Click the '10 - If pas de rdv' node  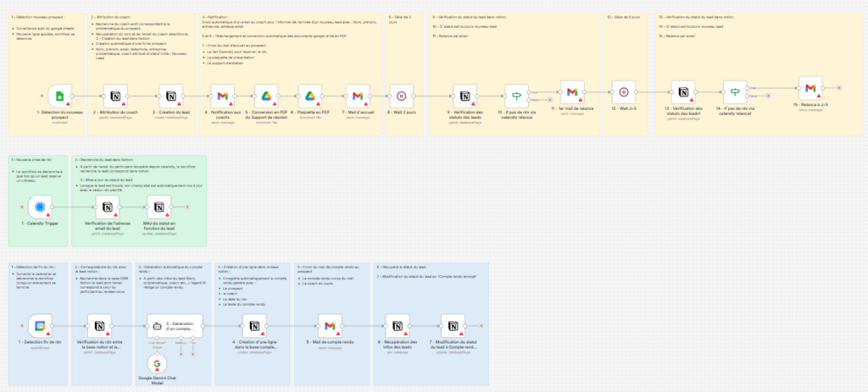(515, 94)
